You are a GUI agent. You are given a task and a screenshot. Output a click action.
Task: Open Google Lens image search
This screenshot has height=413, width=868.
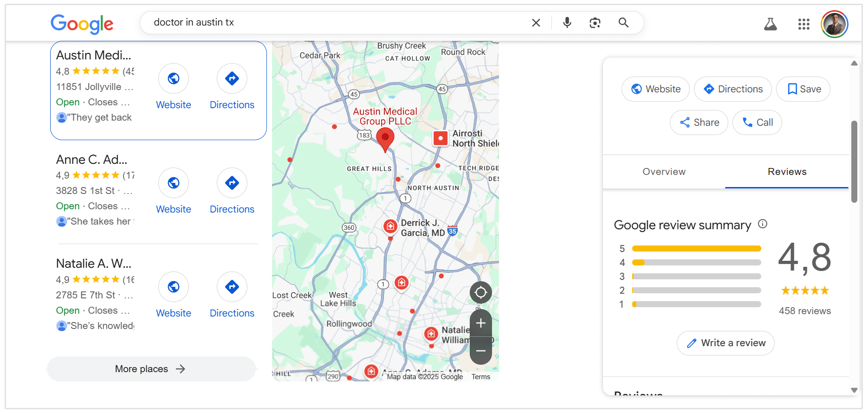tap(595, 23)
